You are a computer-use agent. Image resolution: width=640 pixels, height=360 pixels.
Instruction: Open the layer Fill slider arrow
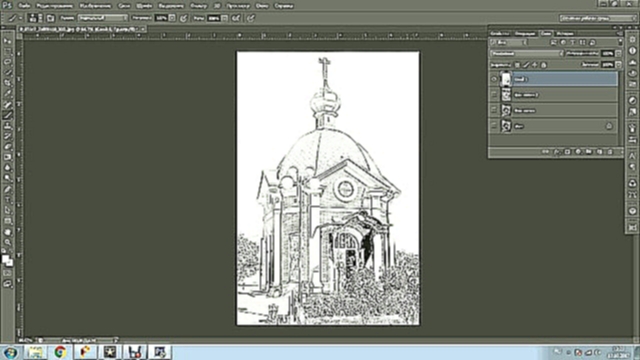tap(618, 64)
